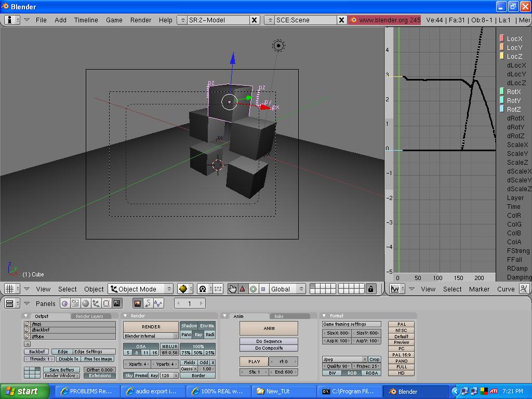Click the current frame number field
This screenshot has width=532, height=399.
click(190, 303)
